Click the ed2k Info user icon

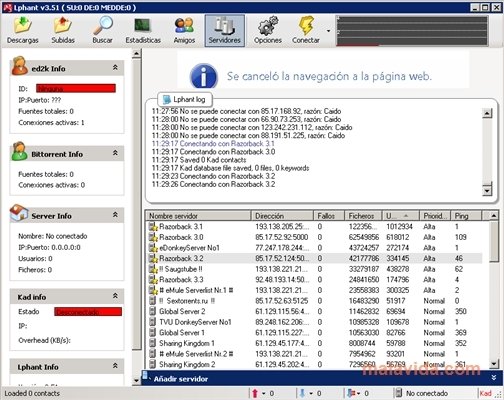coord(20,65)
